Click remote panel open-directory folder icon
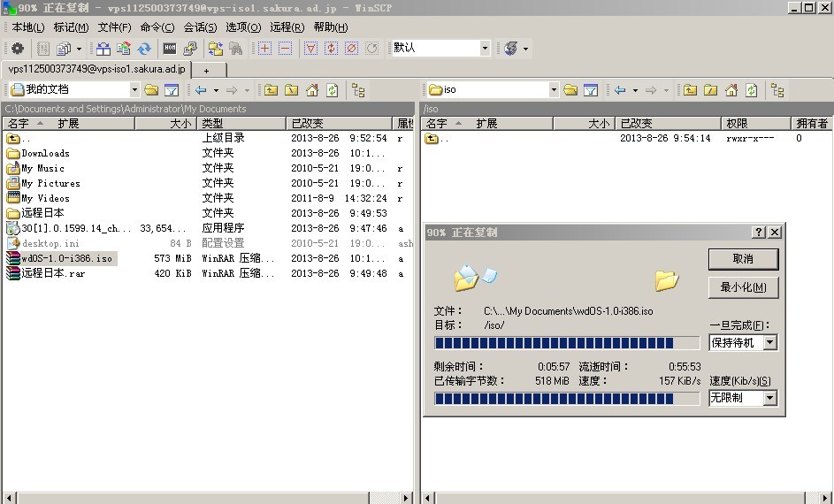The image size is (834, 504). click(570, 90)
